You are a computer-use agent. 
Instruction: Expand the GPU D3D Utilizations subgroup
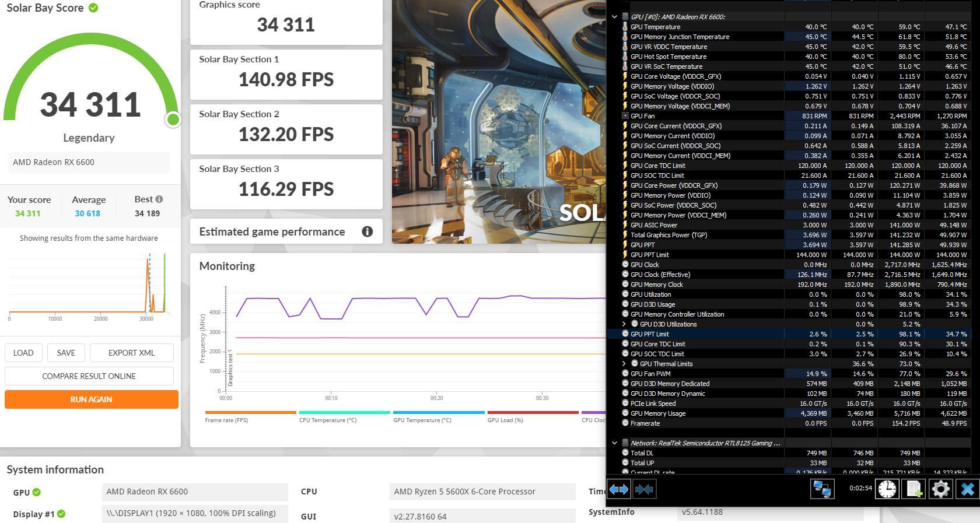pos(624,324)
